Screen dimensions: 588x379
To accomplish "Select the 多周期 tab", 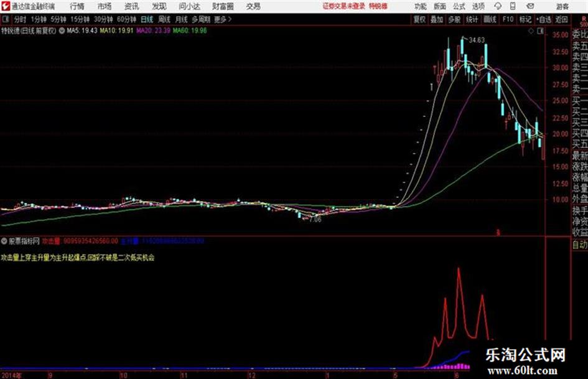I will point(201,19).
